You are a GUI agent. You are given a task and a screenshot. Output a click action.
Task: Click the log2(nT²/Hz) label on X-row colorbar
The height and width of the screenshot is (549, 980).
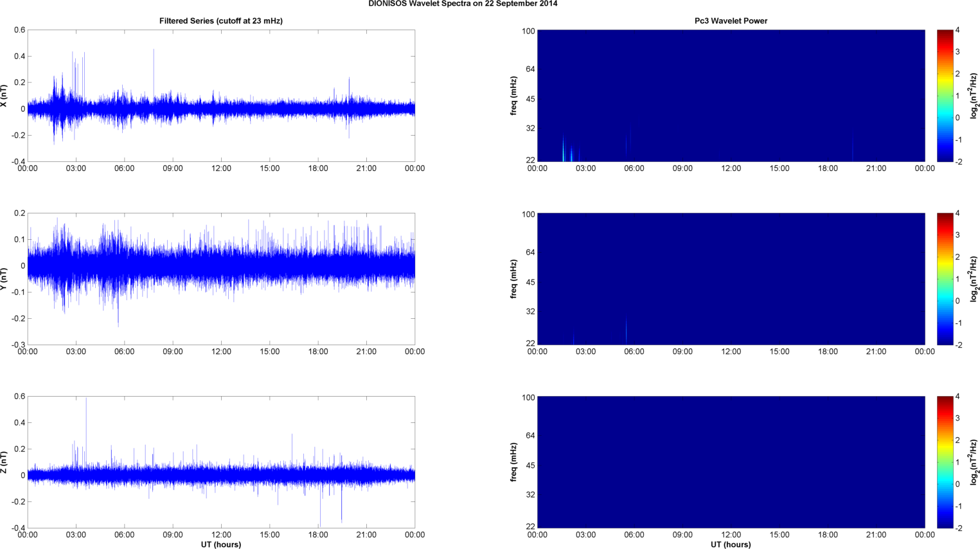tap(974, 96)
